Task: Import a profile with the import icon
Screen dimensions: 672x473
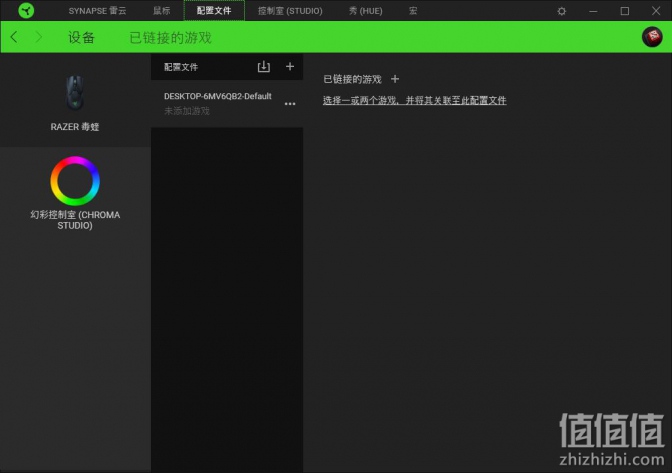Action: click(x=264, y=66)
